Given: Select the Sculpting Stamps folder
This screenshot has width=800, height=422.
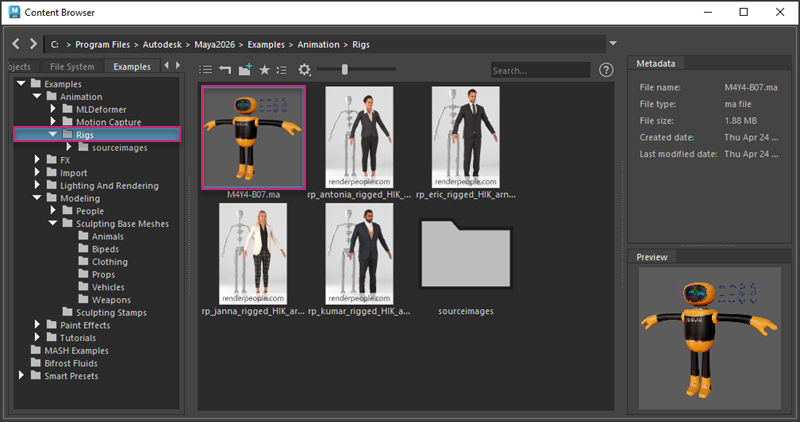Looking at the screenshot, I should click(105, 312).
